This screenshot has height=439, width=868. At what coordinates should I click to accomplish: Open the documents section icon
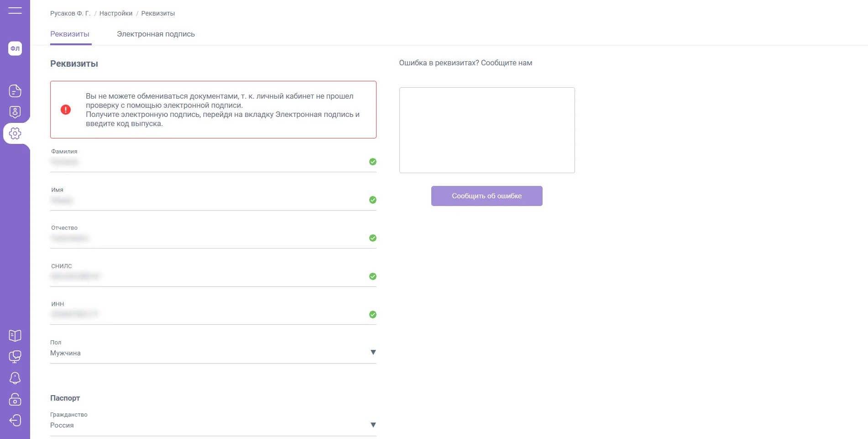click(15, 91)
